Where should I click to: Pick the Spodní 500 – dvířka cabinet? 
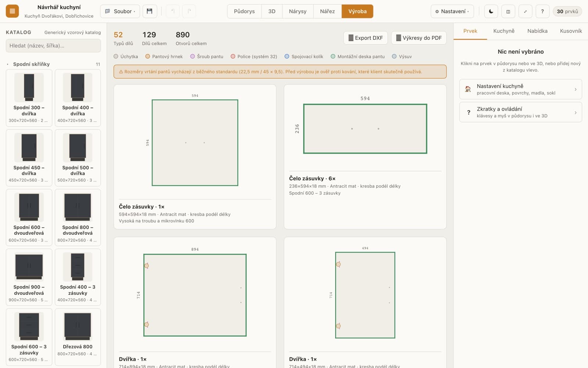tap(78, 158)
